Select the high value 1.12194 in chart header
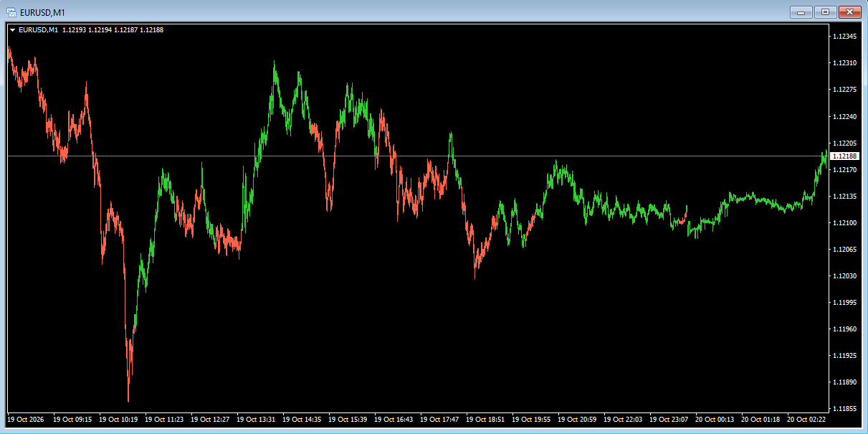Screen dimensions: 868x434 coord(100,30)
